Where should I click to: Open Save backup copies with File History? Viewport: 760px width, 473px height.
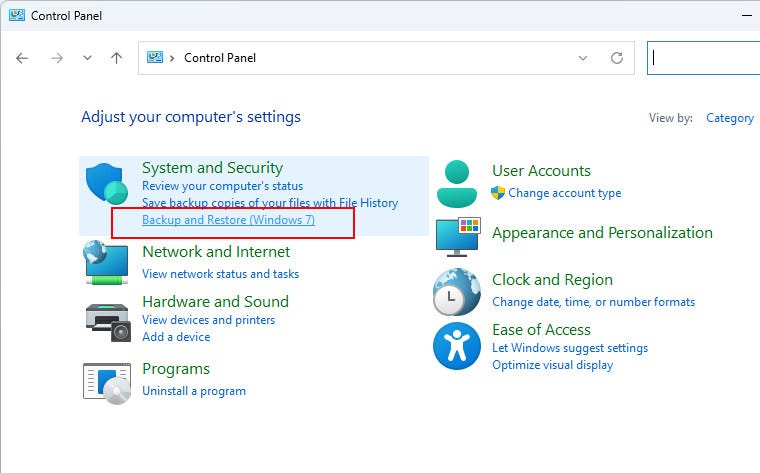(270, 203)
